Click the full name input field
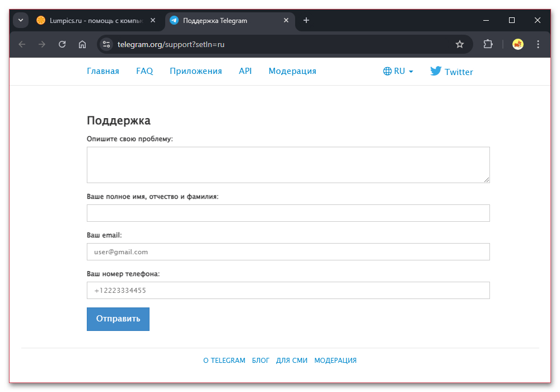The image size is (560, 392). (x=288, y=213)
